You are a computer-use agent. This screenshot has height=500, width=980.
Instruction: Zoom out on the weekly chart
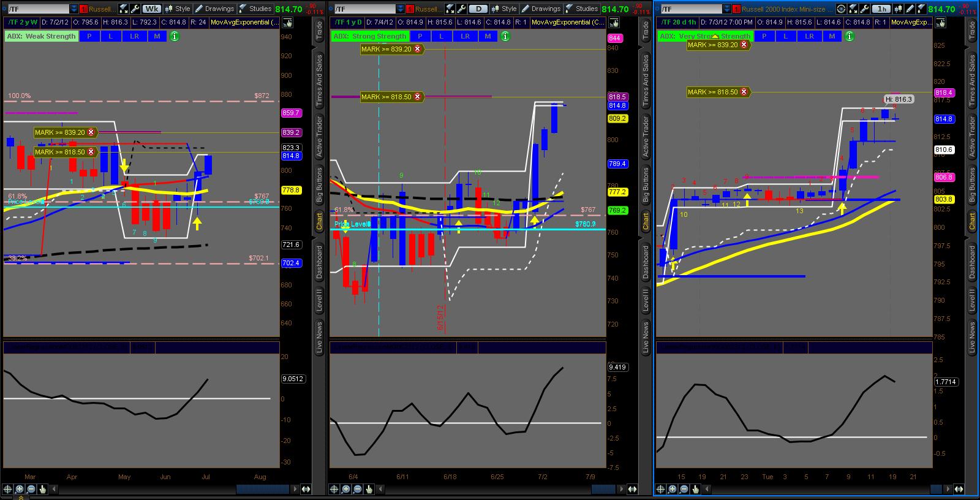tap(31, 489)
